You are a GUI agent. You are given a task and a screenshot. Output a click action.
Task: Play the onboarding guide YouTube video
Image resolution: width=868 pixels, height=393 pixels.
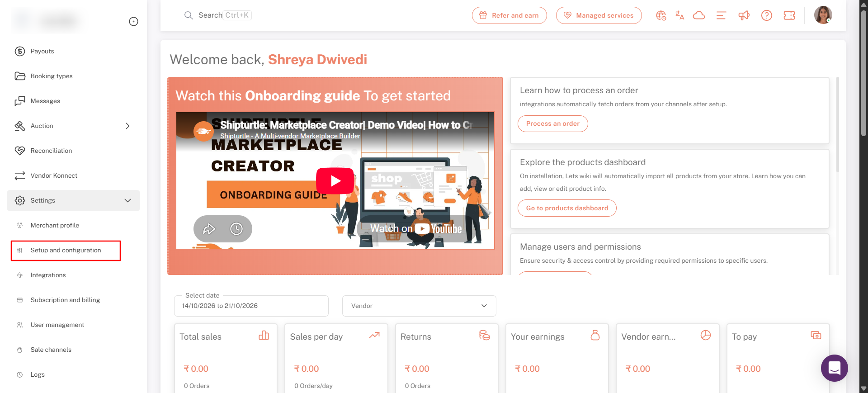(335, 181)
